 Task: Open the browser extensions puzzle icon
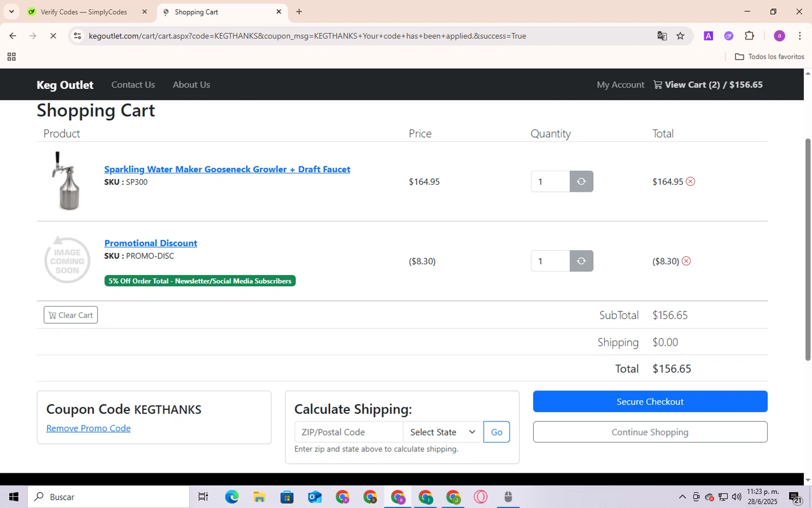click(749, 36)
